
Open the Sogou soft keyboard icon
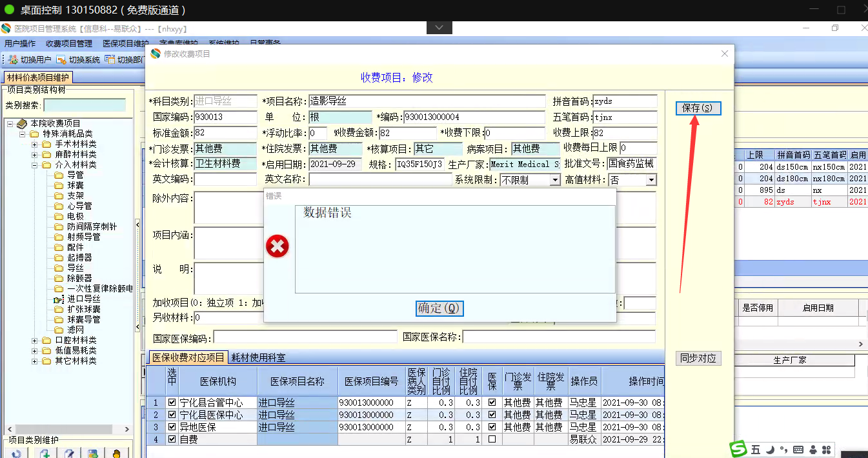click(798, 449)
